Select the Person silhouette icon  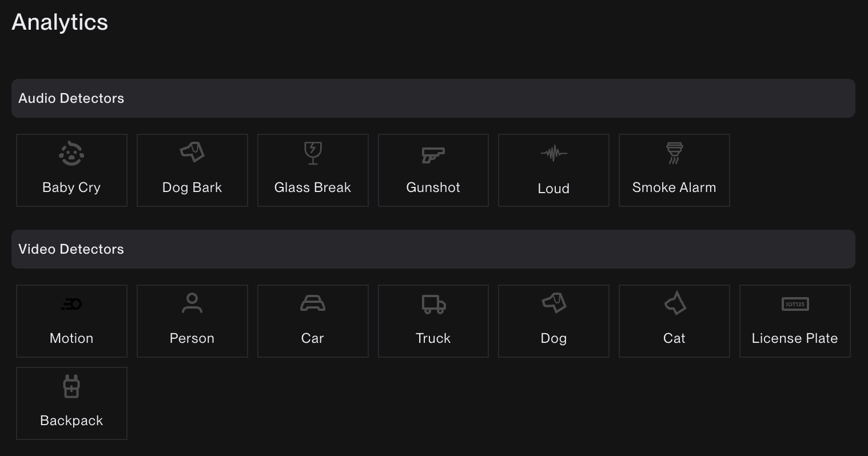point(192,303)
